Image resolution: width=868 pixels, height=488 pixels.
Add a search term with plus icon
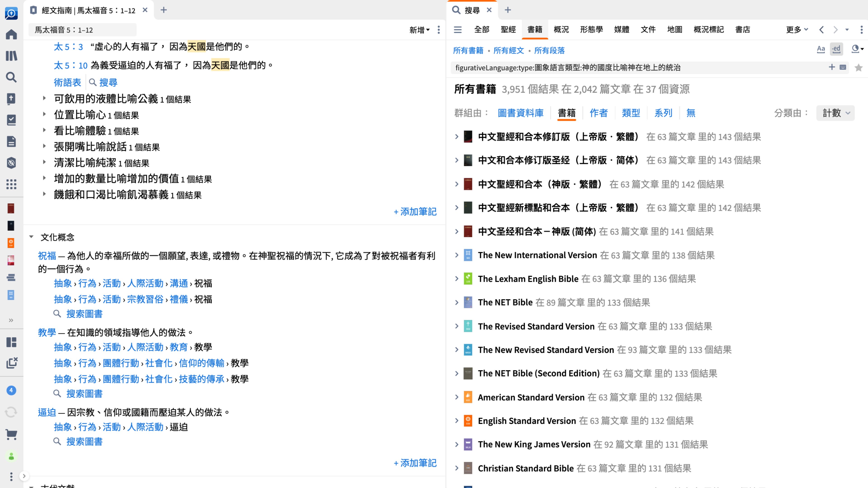pyautogui.click(x=832, y=67)
